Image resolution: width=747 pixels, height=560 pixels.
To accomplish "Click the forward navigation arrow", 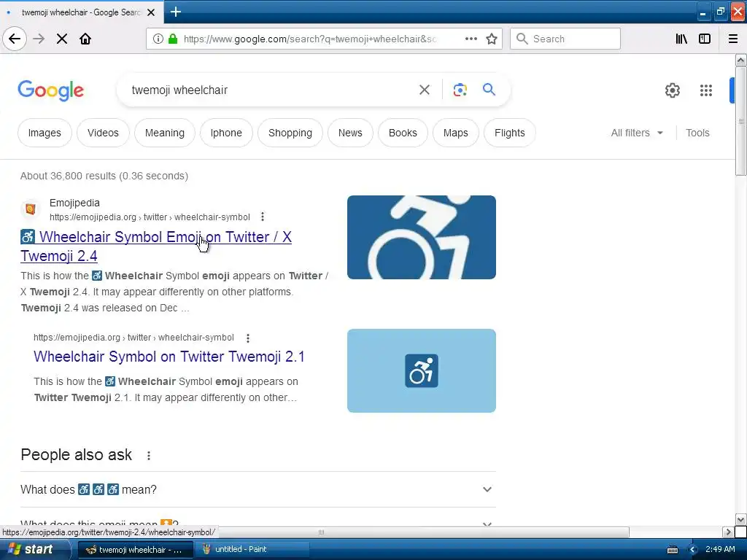I will coord(39,39).
